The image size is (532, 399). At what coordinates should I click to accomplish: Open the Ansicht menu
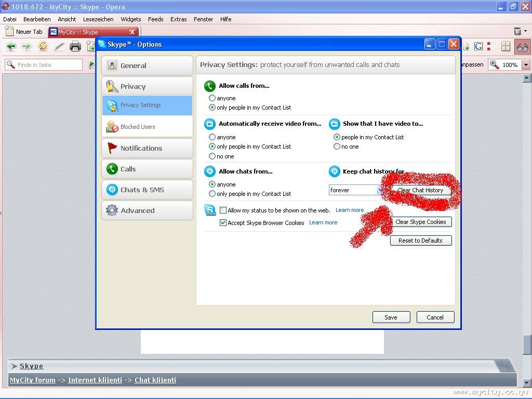(67, 19)
